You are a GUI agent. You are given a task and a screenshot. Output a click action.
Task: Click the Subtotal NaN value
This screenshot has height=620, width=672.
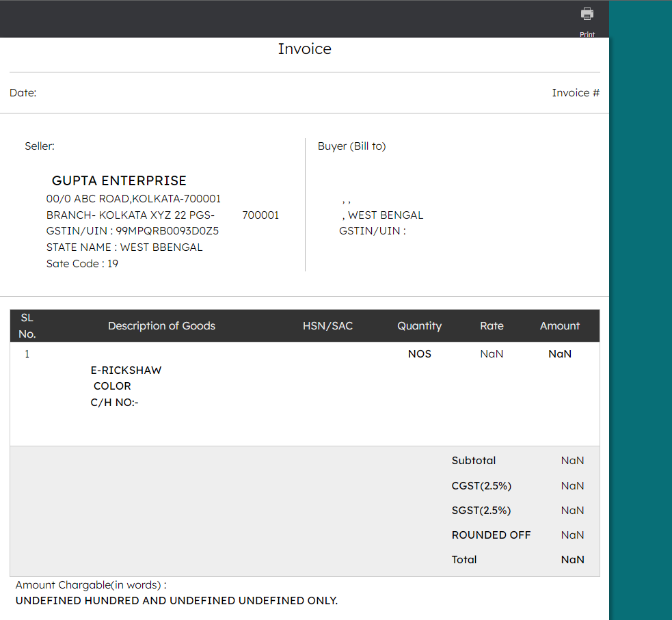tap(572, 461)
